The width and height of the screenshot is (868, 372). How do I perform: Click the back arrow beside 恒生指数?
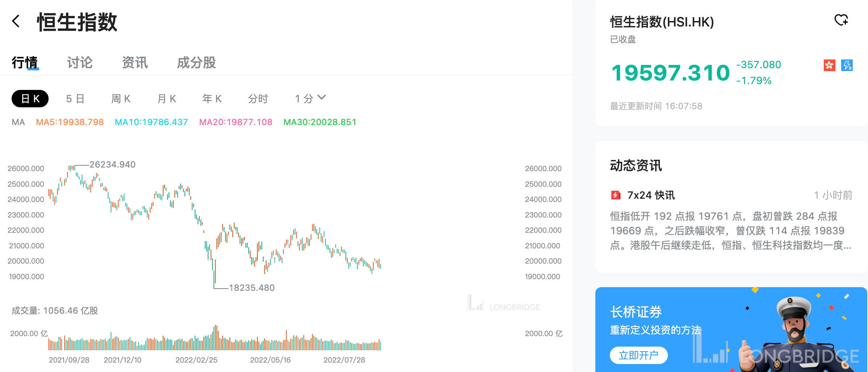[x=16, y=21]
